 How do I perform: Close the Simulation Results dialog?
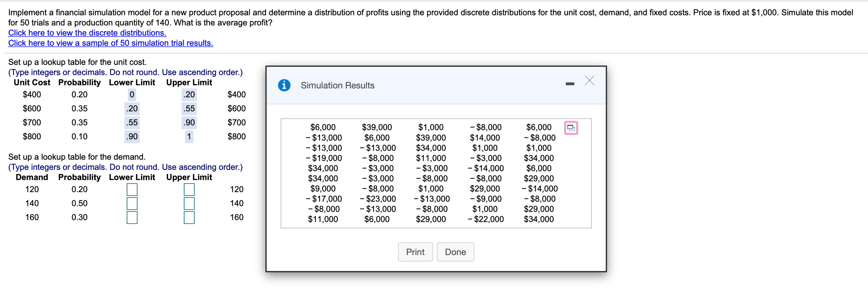pyautogui.click(x=589, y=81)
